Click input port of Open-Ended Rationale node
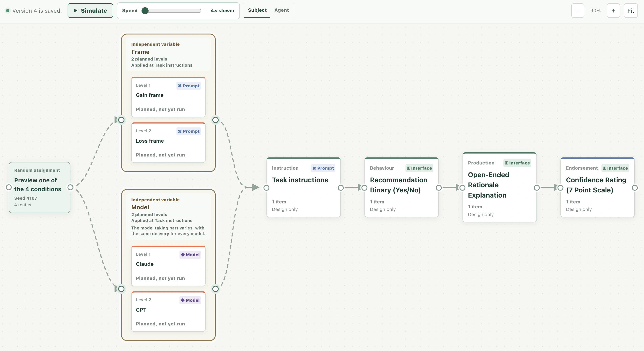 pyautogui.click(x=463, y=188)
